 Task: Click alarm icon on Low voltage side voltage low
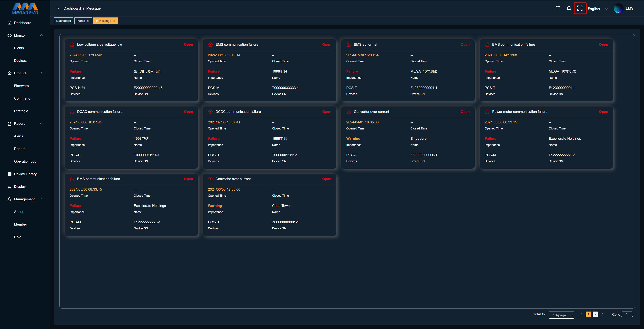click(x=72, y=45)
